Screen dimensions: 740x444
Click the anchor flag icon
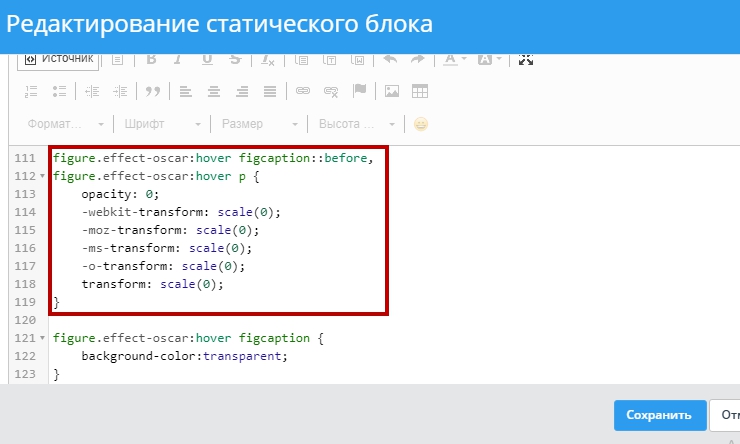(360, 91)
